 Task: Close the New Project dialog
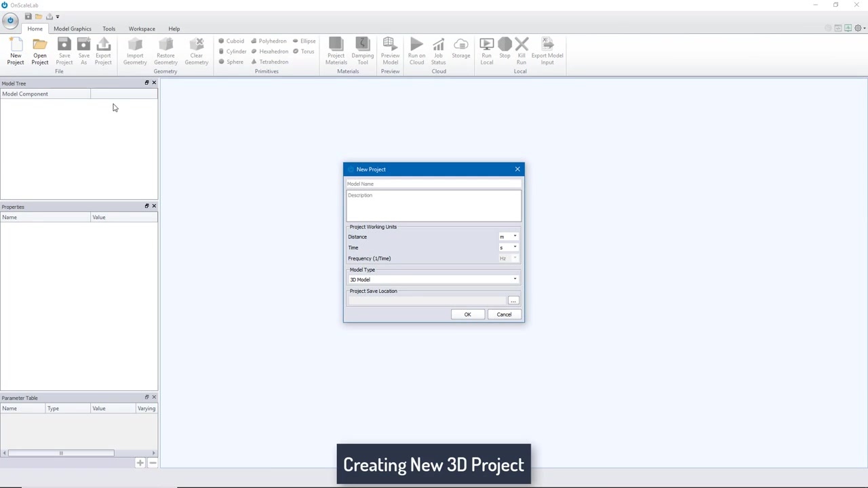(x=517, y=169)
